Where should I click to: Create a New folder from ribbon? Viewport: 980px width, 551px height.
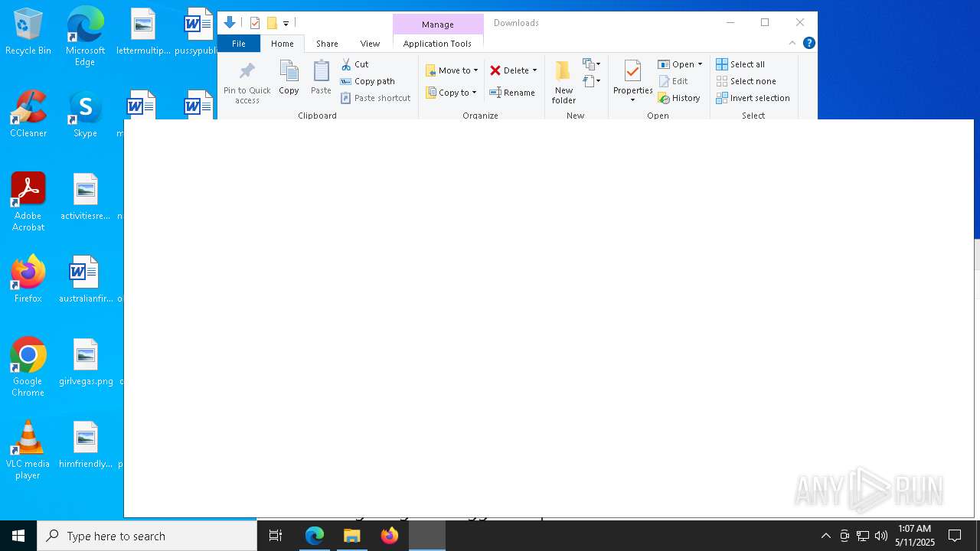[x=563, y=83]
